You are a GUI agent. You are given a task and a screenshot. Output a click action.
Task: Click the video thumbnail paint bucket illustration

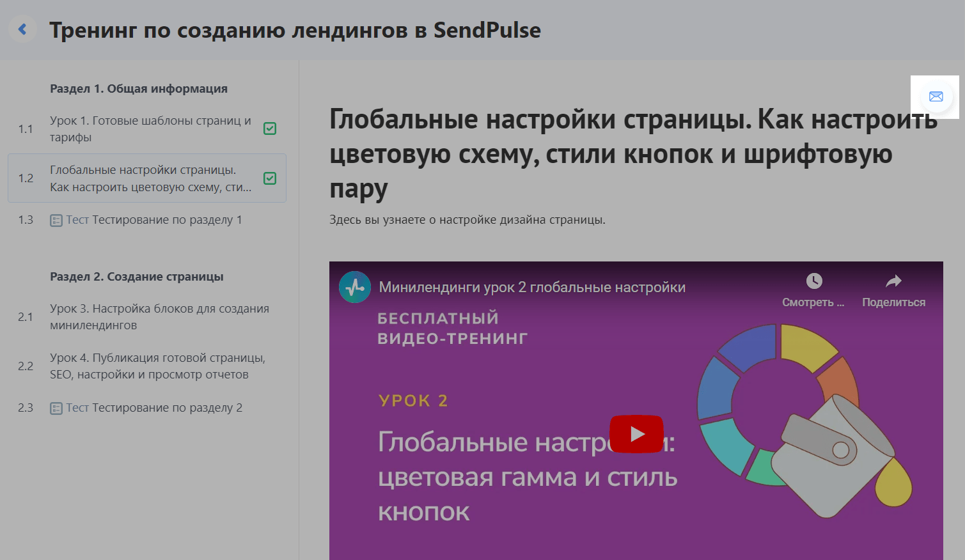[805, 421]
